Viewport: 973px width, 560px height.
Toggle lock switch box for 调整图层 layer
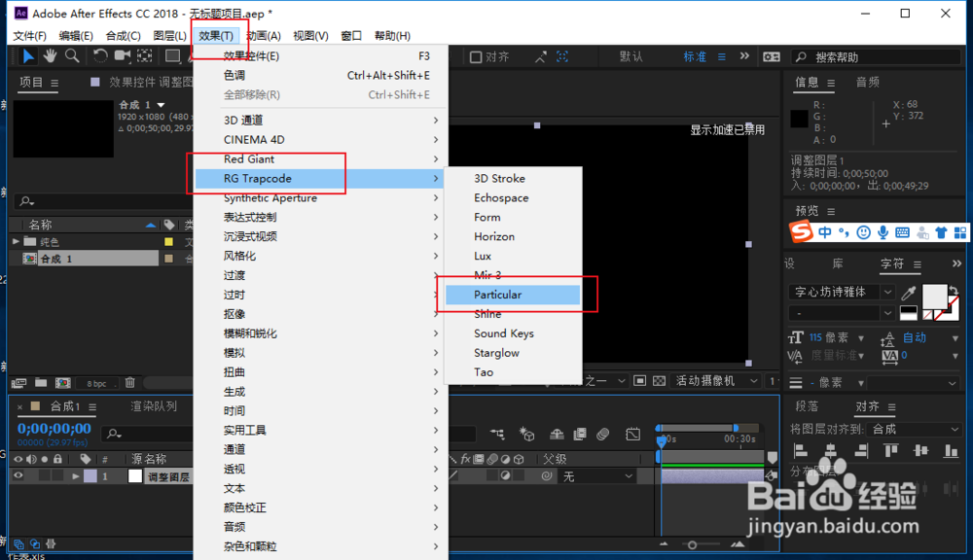tap(57, 476)
